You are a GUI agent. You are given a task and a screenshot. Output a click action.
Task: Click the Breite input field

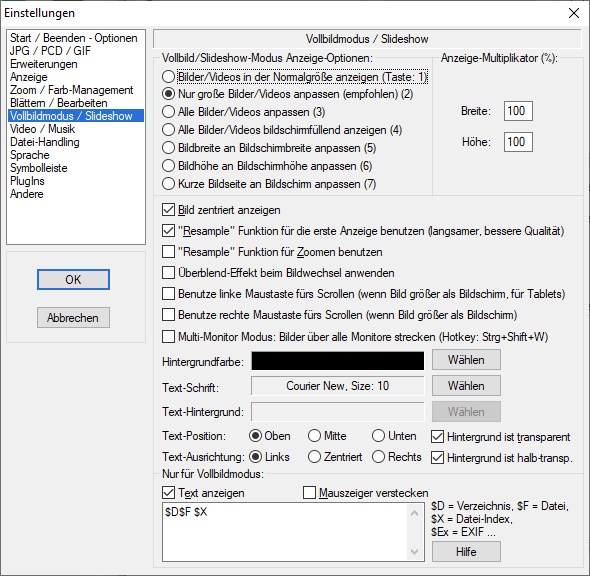(x=518, y=111)
